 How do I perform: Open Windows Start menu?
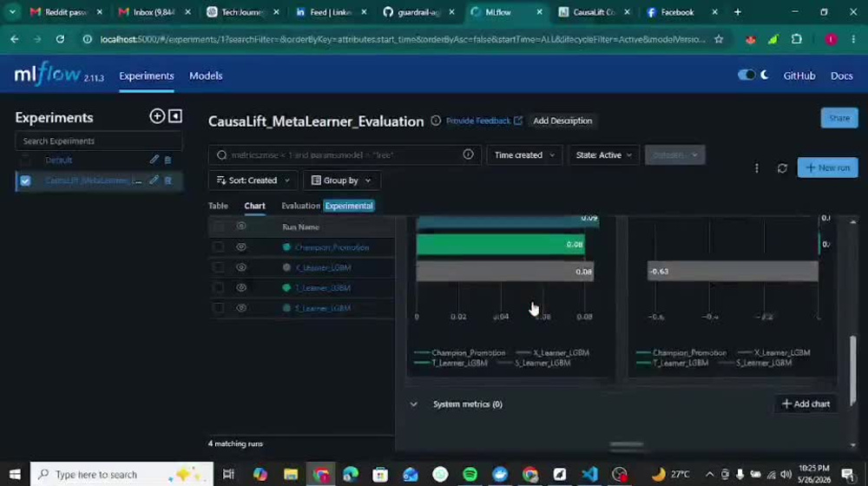tap(15, 475)
